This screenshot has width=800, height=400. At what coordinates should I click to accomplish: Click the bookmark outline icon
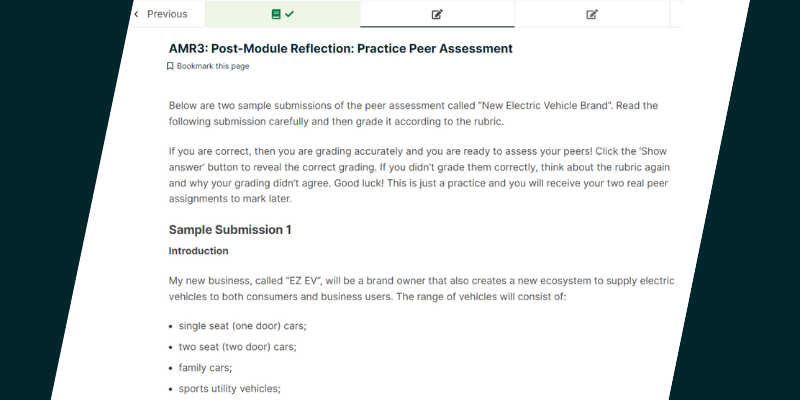point(170,66)
